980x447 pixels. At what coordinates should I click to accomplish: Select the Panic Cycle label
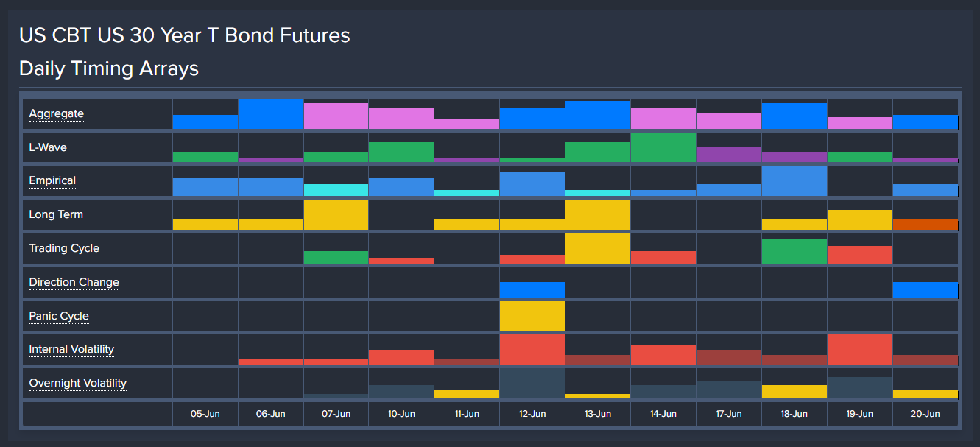(59, 317)
